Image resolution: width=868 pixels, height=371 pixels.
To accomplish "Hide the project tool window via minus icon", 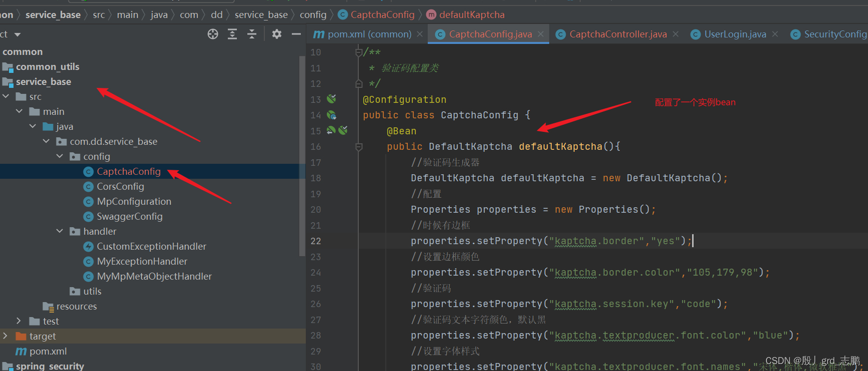I will click(296, 34).
